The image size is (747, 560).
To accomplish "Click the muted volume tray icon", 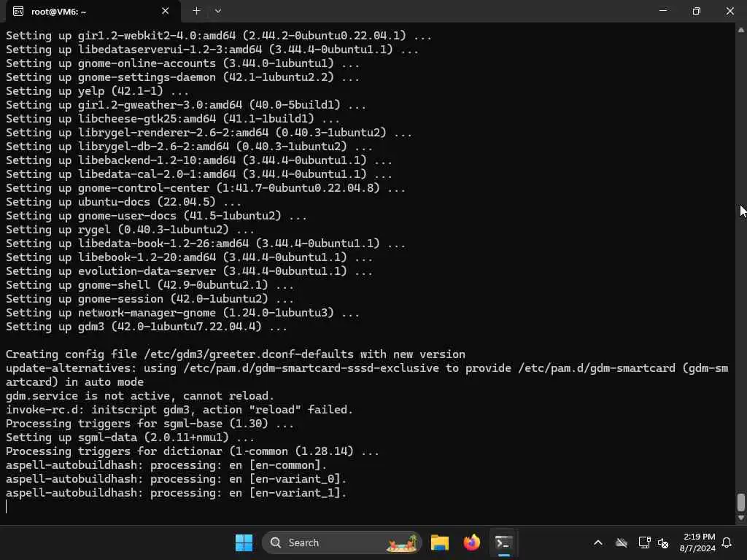I will click(x=662, y=542).
